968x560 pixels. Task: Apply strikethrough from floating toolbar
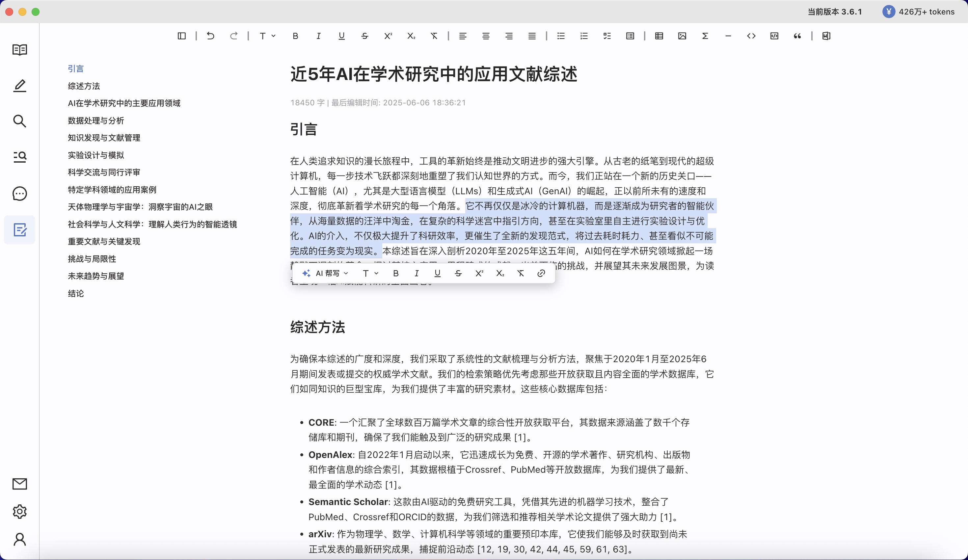point(458,273)
